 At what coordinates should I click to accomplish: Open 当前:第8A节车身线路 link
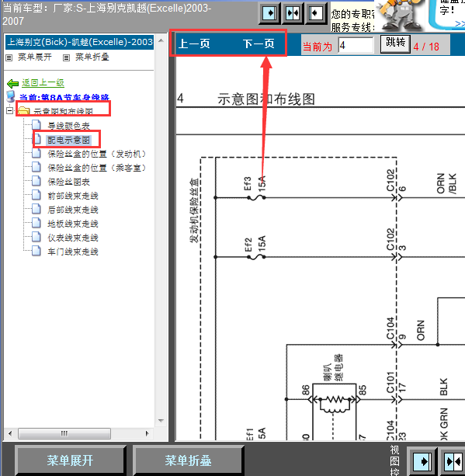click(64, 97)
